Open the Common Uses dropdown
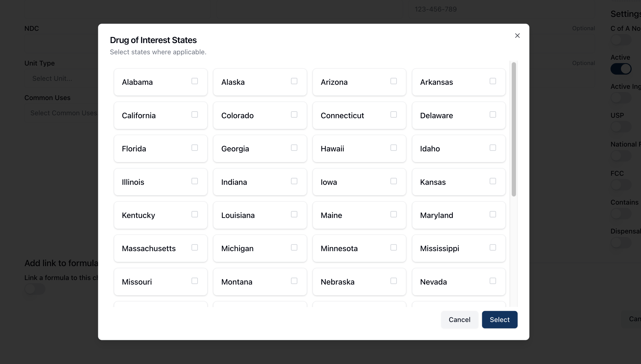641x364 pixels. pos(62,113)
